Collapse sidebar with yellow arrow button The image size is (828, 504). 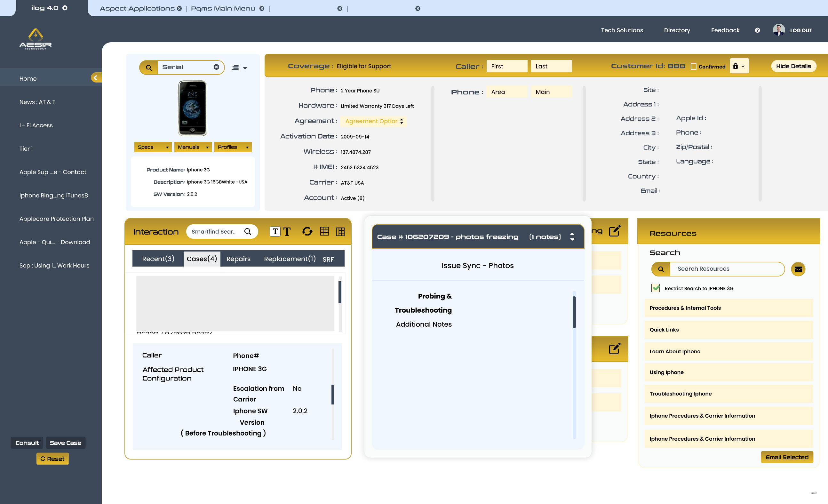pyautogui.click(x=95, y=78)
